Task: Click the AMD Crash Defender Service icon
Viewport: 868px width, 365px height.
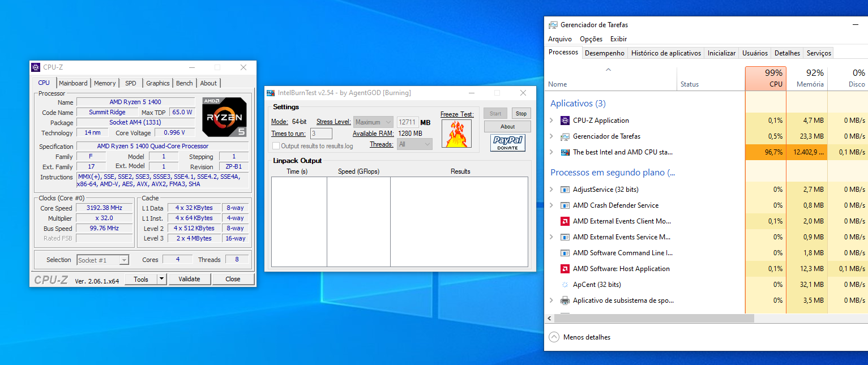Action: pos(565,205)
